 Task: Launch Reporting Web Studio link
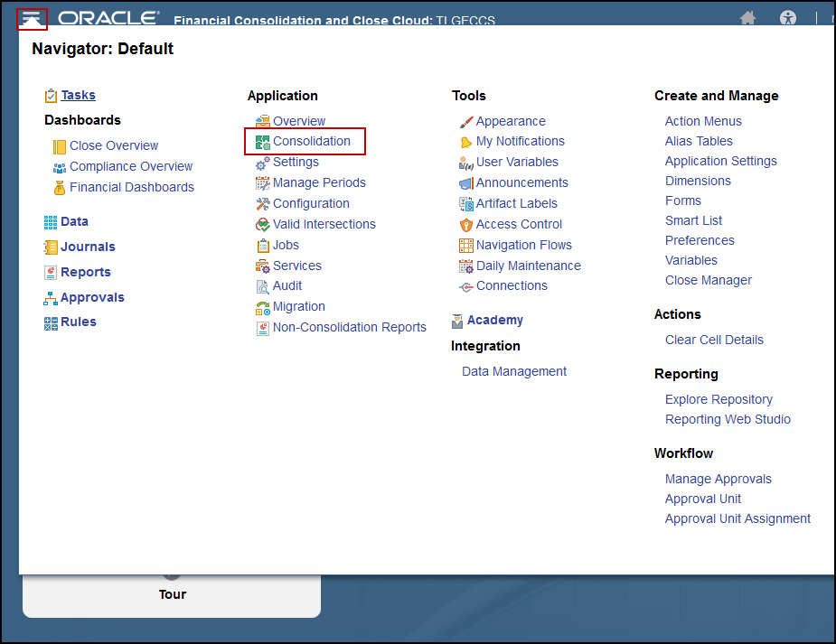pyautogui.click(x=728, y=419)
